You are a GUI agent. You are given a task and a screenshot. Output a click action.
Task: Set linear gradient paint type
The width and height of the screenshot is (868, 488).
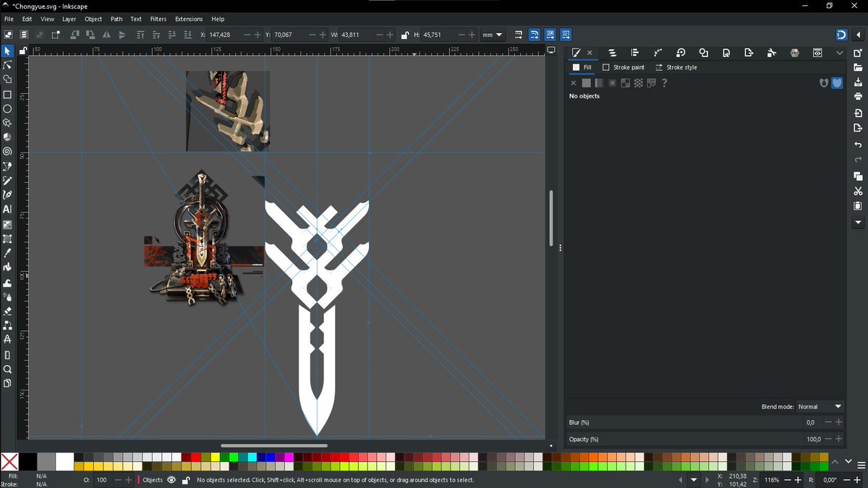[599, 83]
